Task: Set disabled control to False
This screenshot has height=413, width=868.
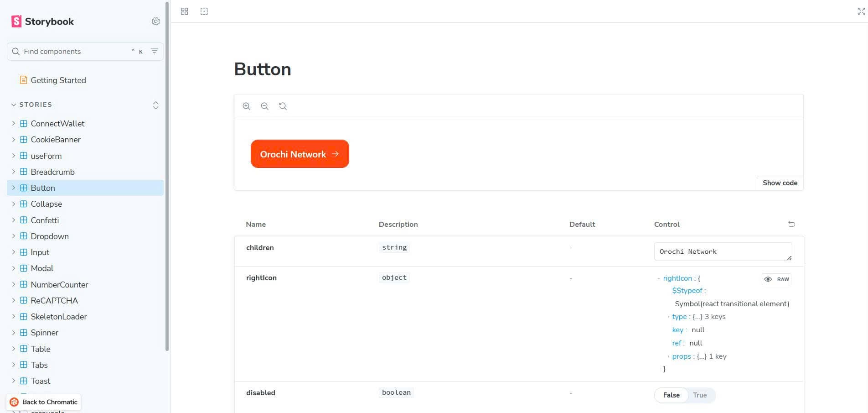Action: 671,395
